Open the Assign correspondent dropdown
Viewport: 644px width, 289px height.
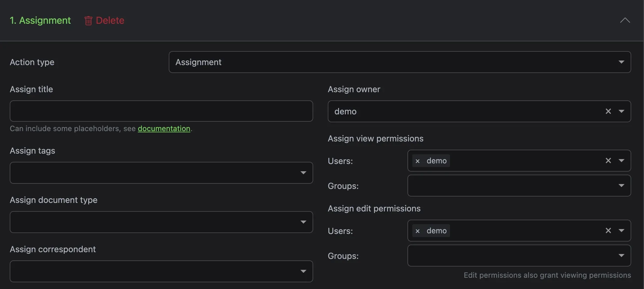tap(161, 271)
